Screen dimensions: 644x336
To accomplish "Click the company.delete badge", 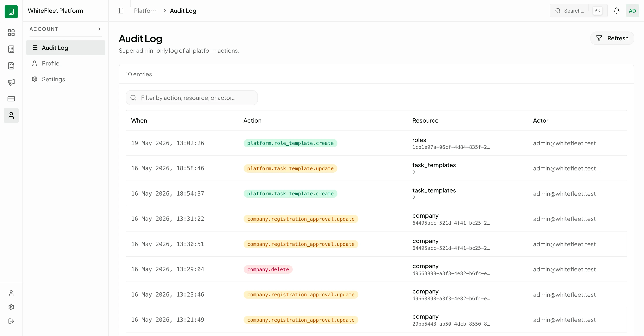I will (268, 269).
